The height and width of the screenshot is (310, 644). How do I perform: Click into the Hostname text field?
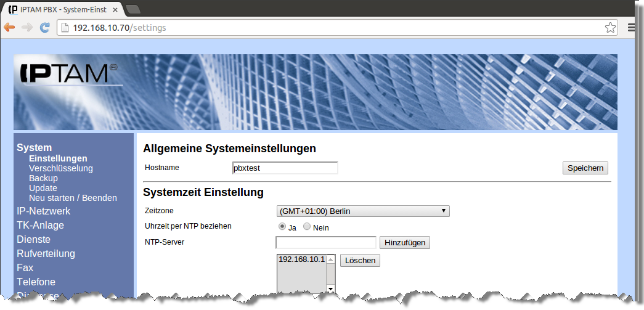pos(284,168)
